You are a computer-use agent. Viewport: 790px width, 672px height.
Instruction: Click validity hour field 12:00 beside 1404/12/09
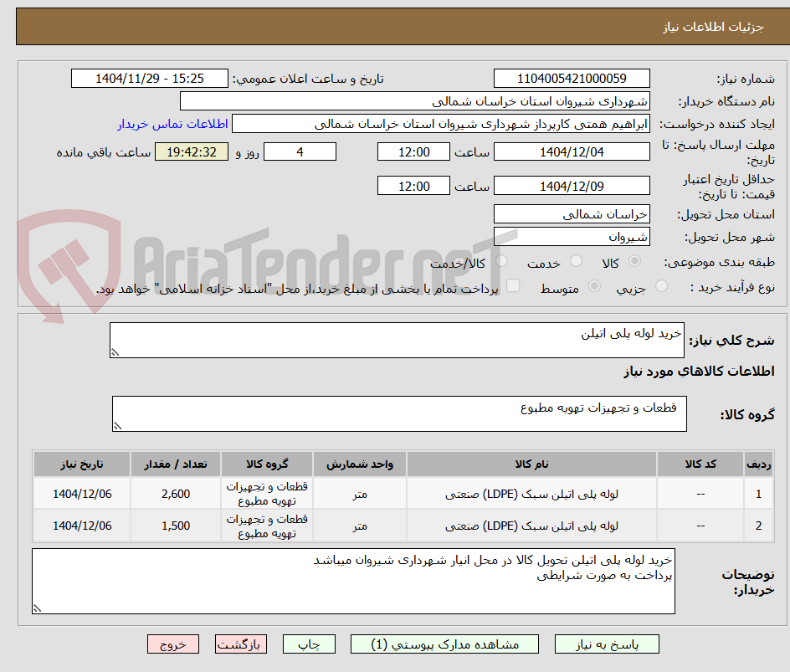pos(413,186)
